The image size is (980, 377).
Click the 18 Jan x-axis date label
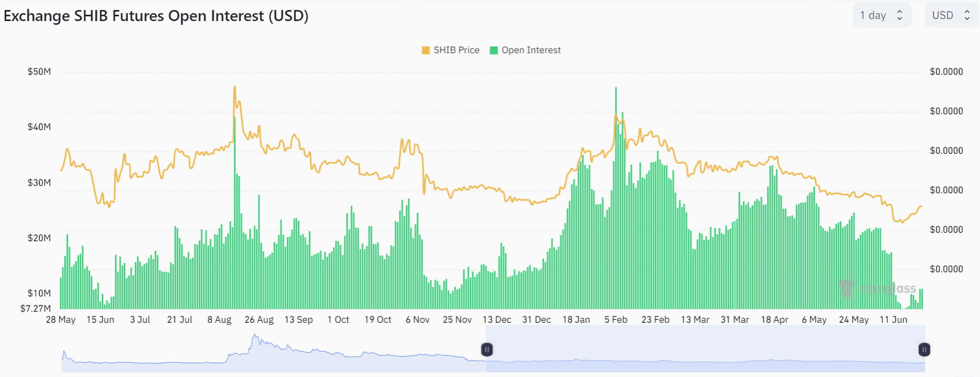pyautogui.click(x=576, y=320)
